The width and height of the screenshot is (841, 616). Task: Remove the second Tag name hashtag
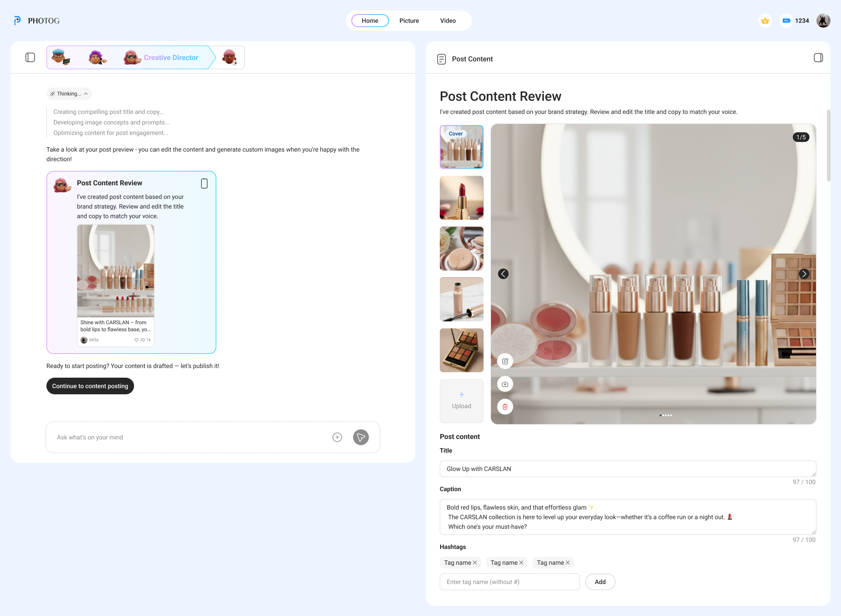coord(521,563)
